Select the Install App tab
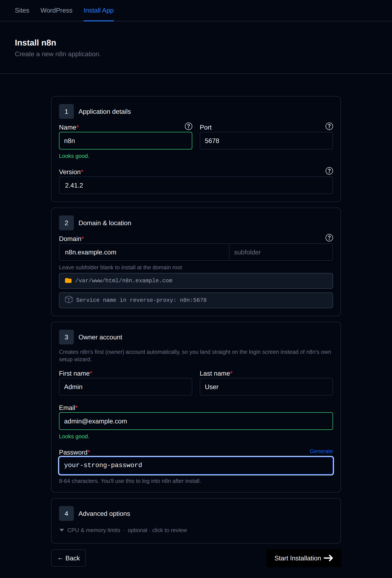The width and height of the screenshot is (392, 578). coord(98,10)
